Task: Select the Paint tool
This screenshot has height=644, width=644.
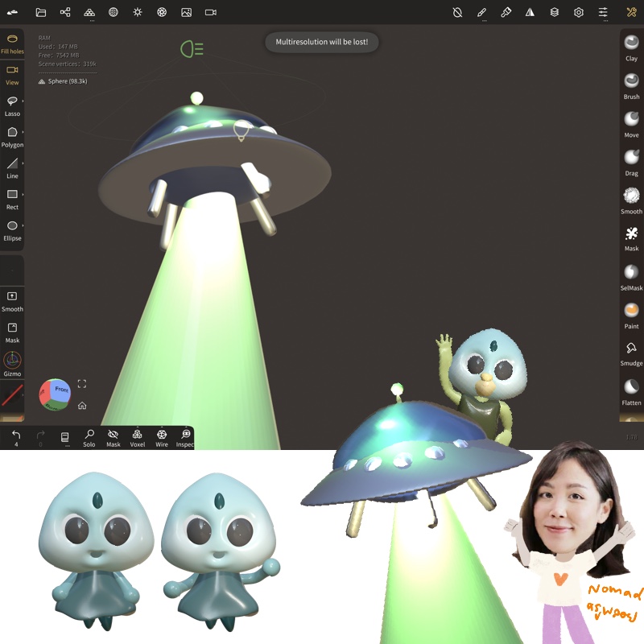Action: (x=631, y=316)
